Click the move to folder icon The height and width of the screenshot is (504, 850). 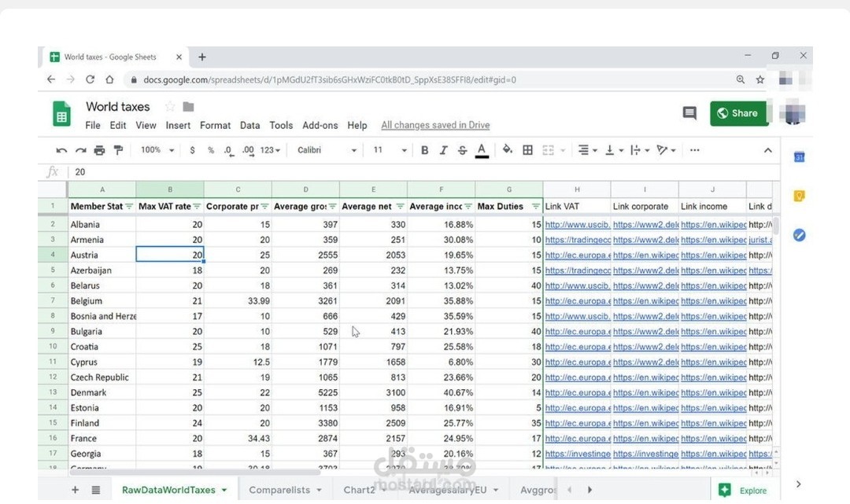click(188, 107)
